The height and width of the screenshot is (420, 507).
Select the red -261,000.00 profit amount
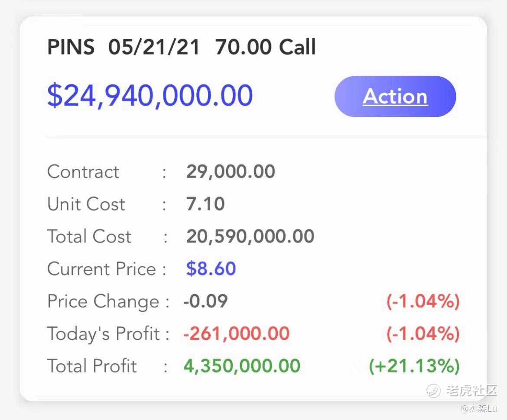(x=236, y=333)
